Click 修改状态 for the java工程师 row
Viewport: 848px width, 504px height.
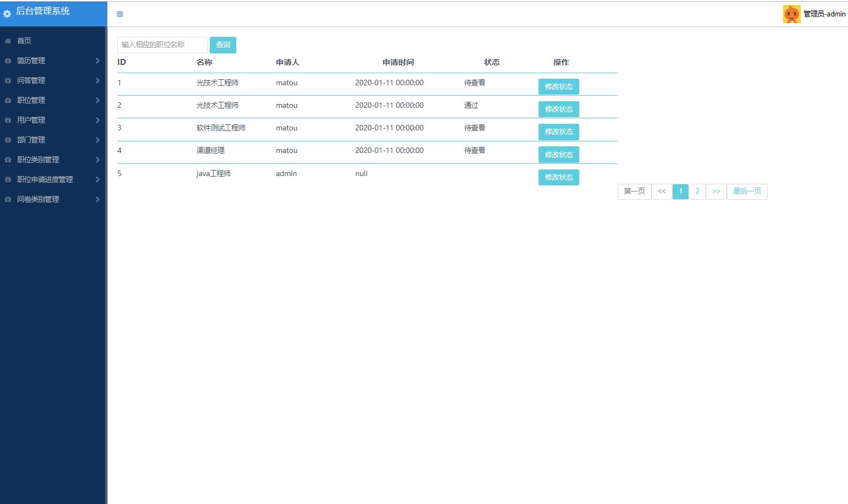(x=558, y=177)
